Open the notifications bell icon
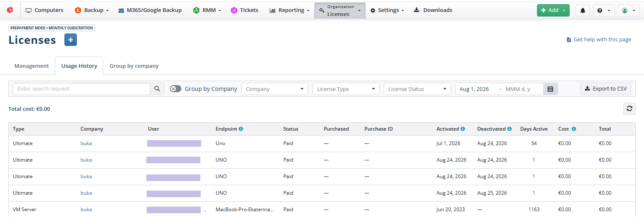644x217 pixels. [x=582, y=10]
